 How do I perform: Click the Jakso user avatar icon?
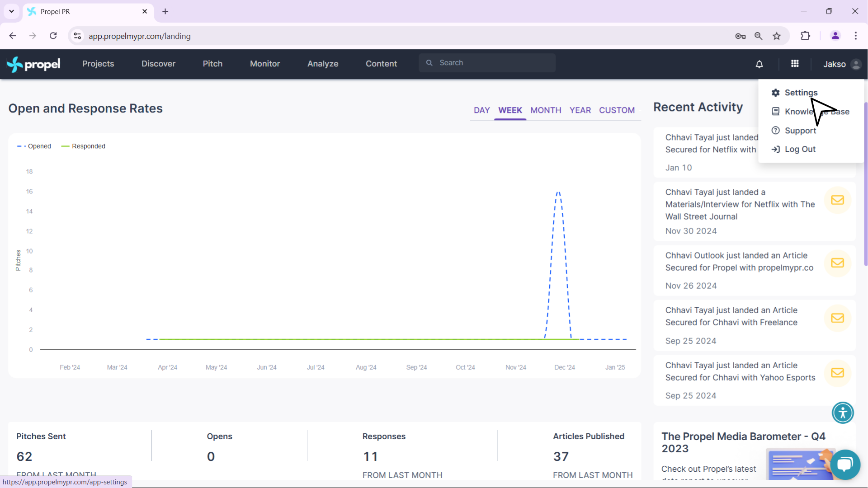pyautogui.click(x=856, y=64)
